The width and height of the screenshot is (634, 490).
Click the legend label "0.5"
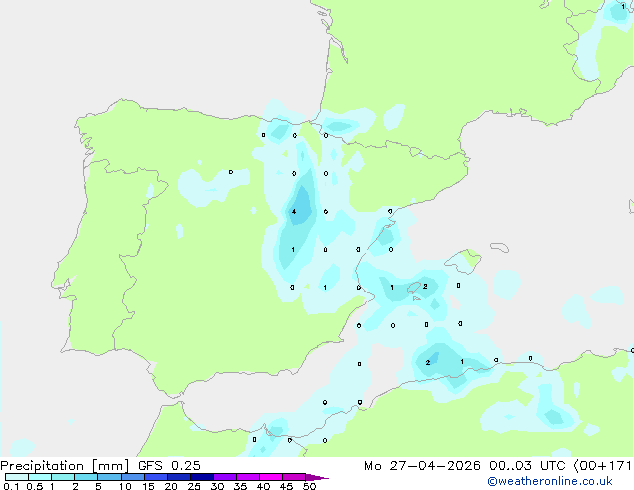(34, 486)
